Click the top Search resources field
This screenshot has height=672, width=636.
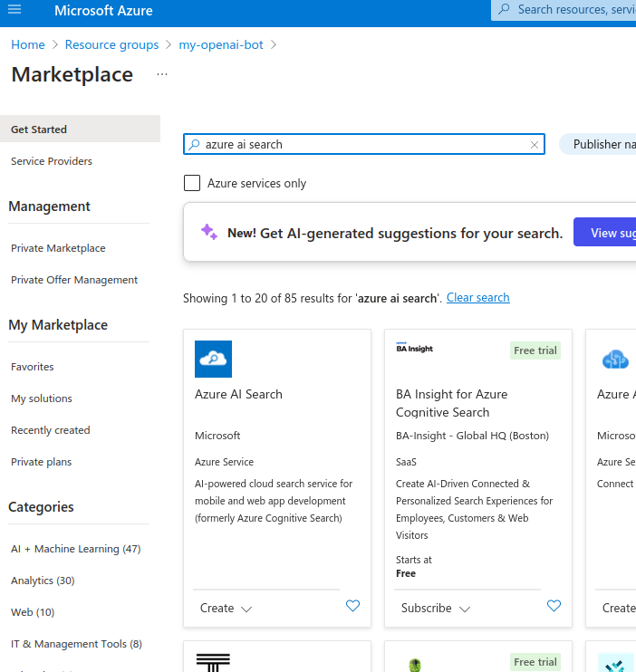coord(564,9)
